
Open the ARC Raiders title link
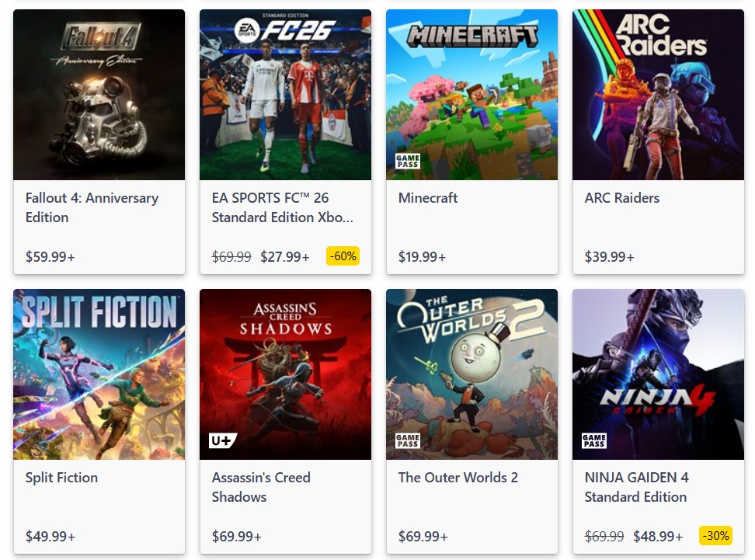pyautogui.click(x=621, y=198)
